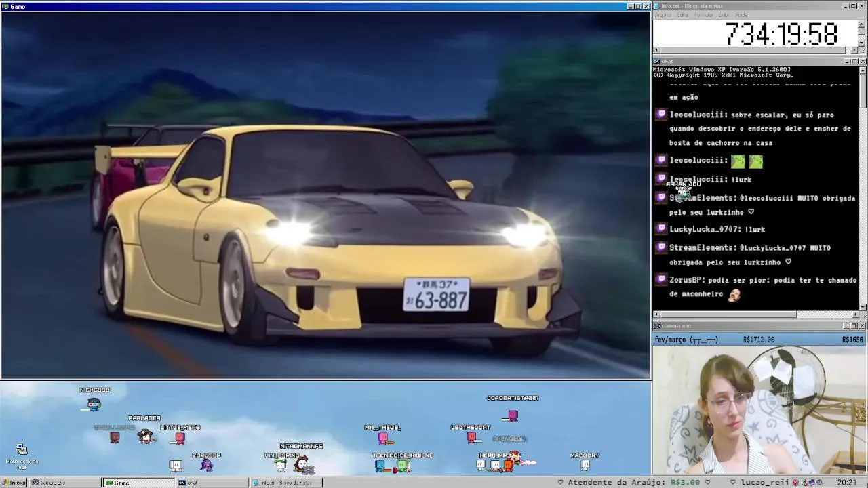Click Notepad vertical scrollbar up arrow

(862, 23)
